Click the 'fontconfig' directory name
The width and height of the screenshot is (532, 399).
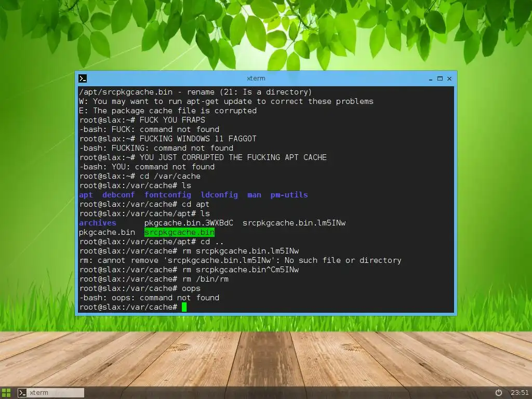point(168,195)
